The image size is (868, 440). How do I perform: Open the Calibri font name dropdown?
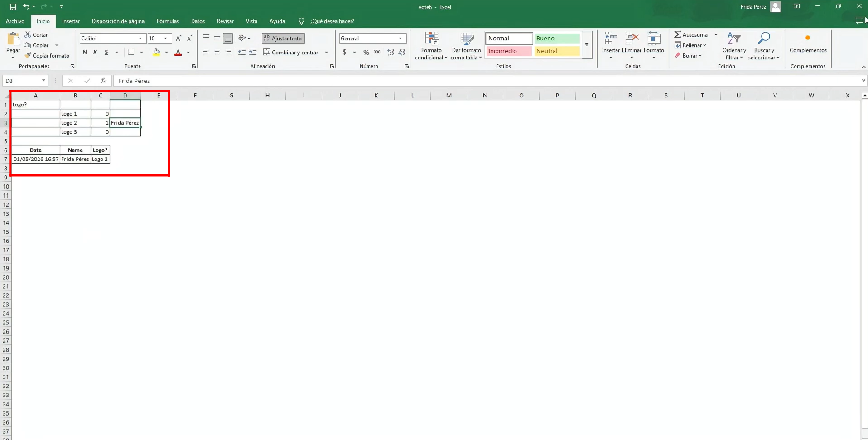pyautogui.click(x=140, y=39)
